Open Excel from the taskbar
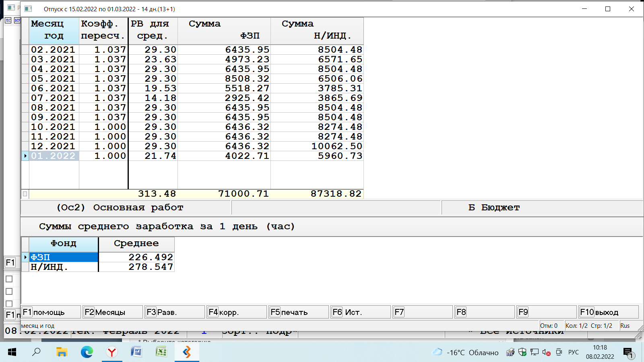This screenshot has width=644, height=362. coord(161,352)
